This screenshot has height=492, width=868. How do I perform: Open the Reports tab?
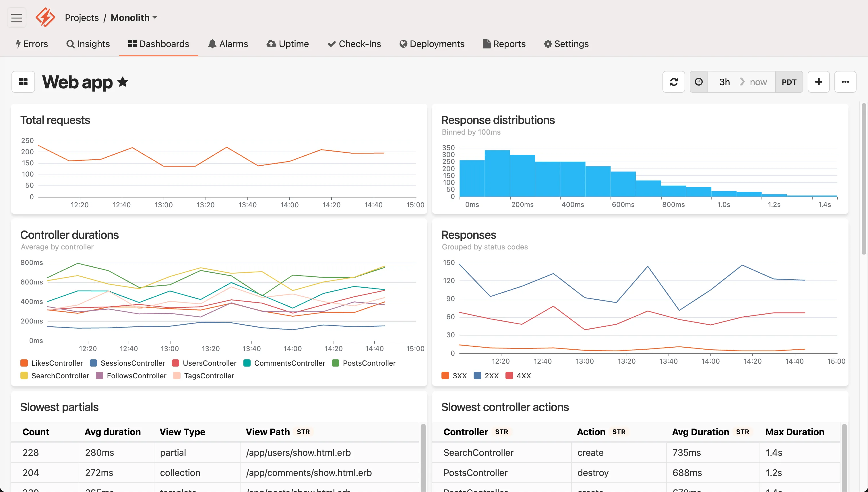click(x=504, y=44)
